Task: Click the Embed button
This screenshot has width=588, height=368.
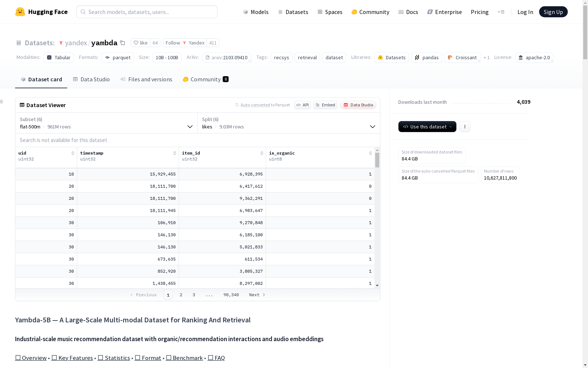Action: pyautogui.click(x=325, y=105)
